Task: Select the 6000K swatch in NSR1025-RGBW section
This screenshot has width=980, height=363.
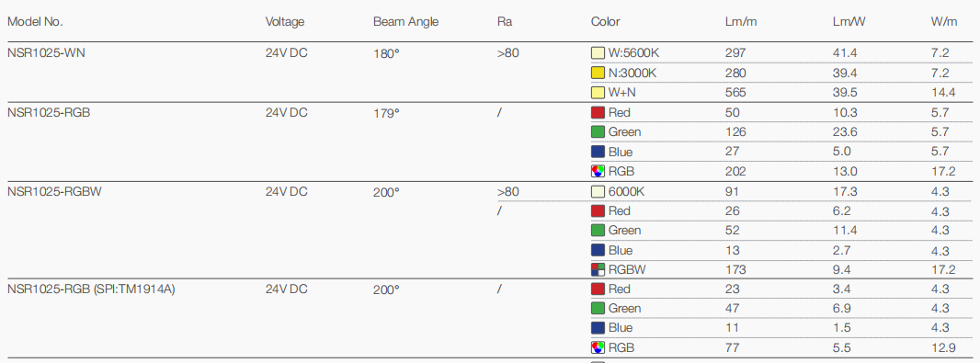Action: coord(598,192)
